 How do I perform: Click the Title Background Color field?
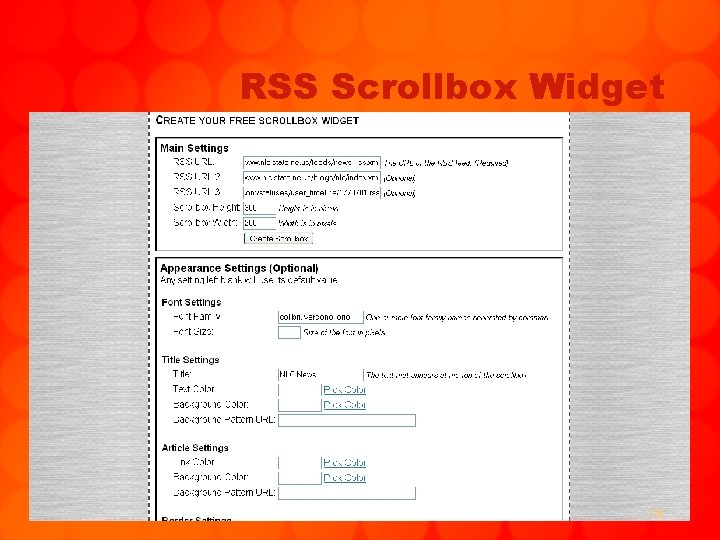coord(299,405)
